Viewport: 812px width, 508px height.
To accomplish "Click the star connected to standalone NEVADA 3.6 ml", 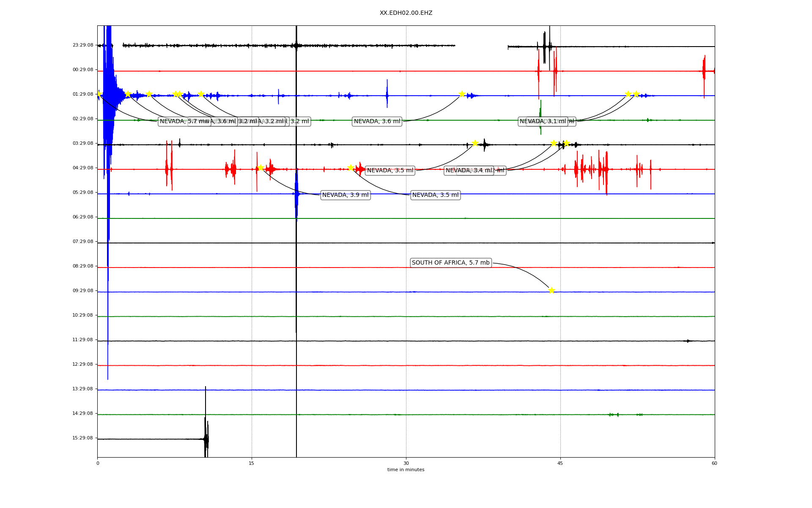I will [x=462, y=94].
